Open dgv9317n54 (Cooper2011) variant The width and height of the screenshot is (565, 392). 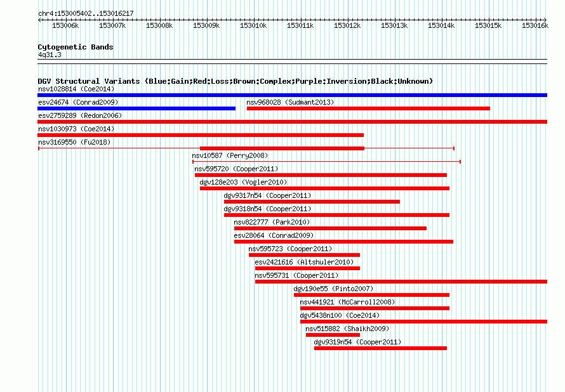[x=267, y=195]
